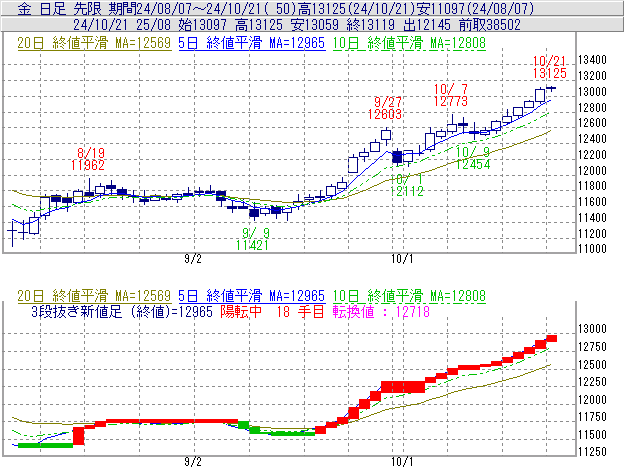Click the 11400 label on upper price axis

[592, 218]
